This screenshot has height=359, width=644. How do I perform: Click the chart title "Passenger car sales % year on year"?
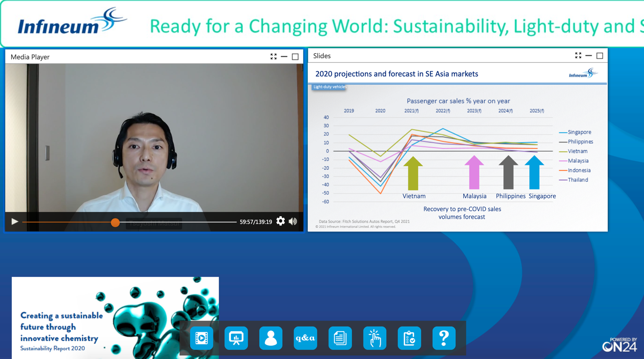(x=458, y=101)
